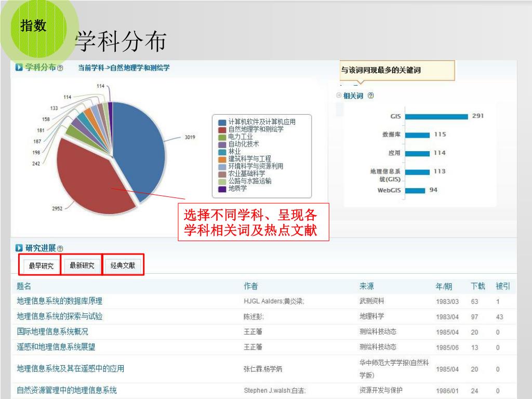
Task: Open article 地理信息系统的数据库原理
Action: coord(60,301)
